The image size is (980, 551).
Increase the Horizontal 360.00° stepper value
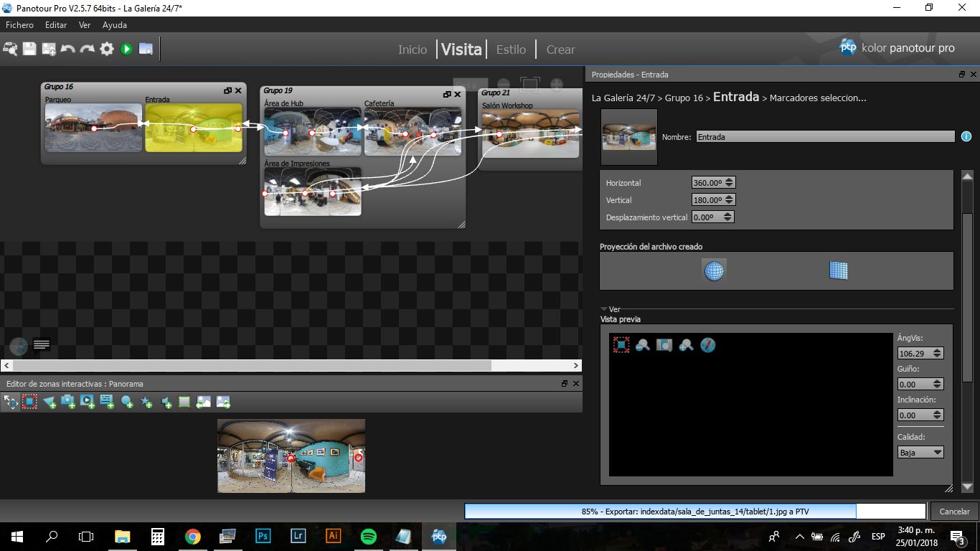[x=730, y=180]
